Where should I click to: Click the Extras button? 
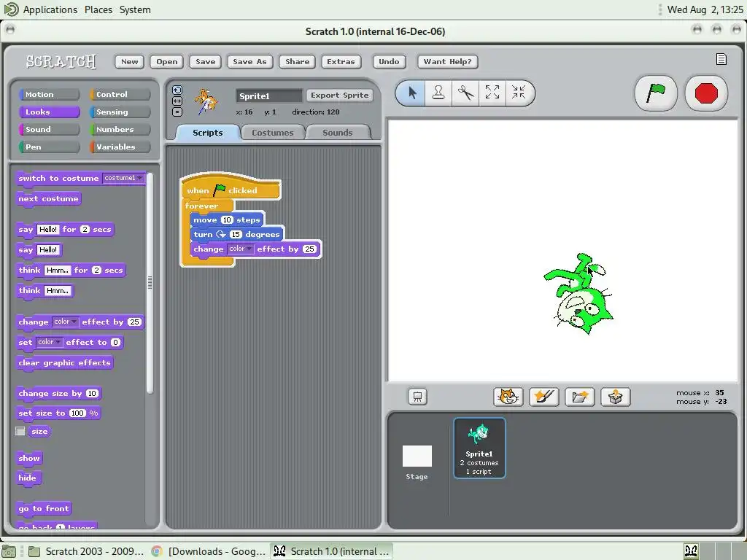(341, 61)
